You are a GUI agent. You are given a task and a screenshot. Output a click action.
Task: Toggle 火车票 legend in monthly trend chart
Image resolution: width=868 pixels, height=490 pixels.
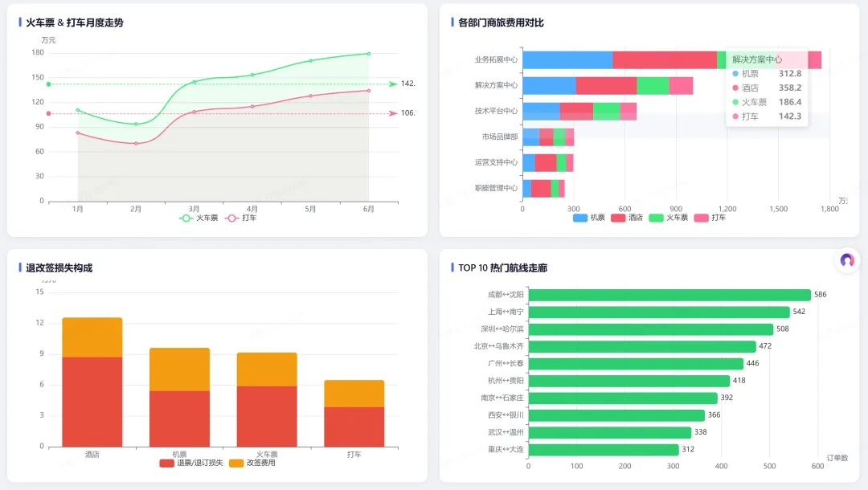199,218
